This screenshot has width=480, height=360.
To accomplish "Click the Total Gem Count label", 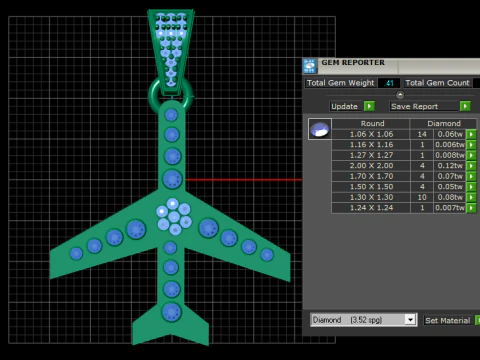I will coord(437,83).
